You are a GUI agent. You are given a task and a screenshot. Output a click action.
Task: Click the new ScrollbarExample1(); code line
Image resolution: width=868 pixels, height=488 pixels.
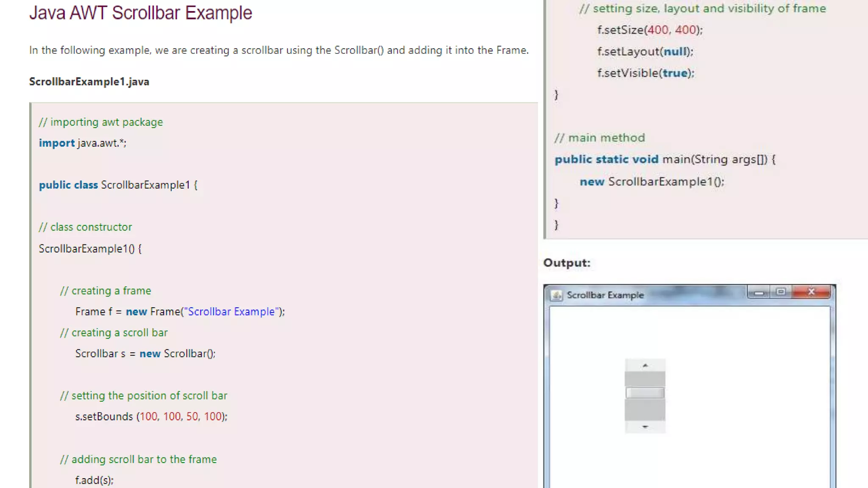[651, 182]
